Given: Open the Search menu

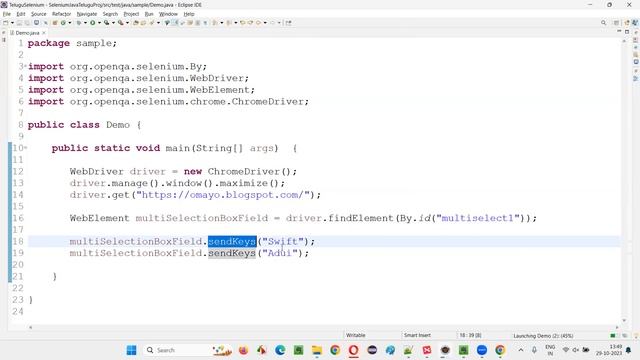Looking at the screenshot, I should point(110,14).
